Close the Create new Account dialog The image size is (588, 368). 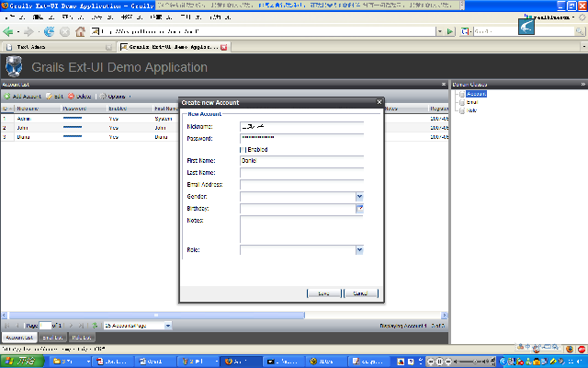click(379, 102)
